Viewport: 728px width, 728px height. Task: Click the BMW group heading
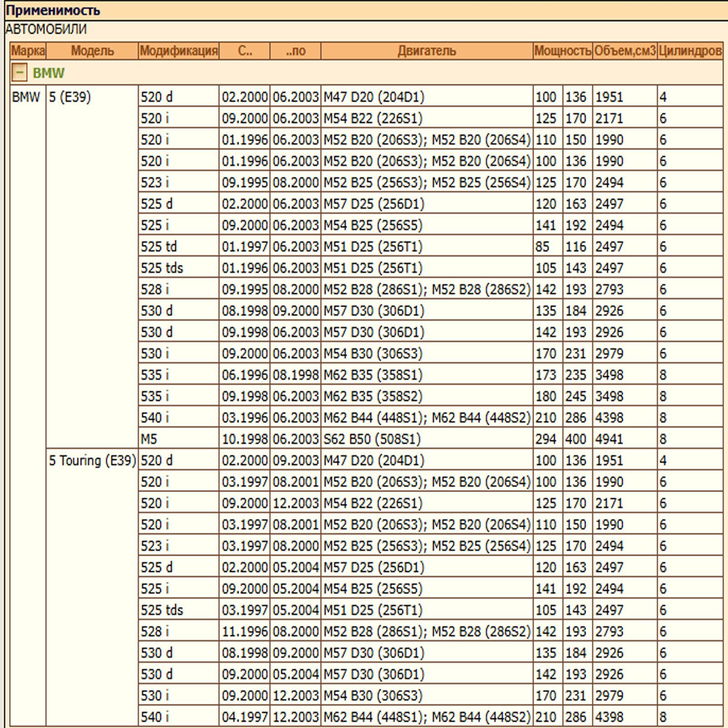[49, 73]
